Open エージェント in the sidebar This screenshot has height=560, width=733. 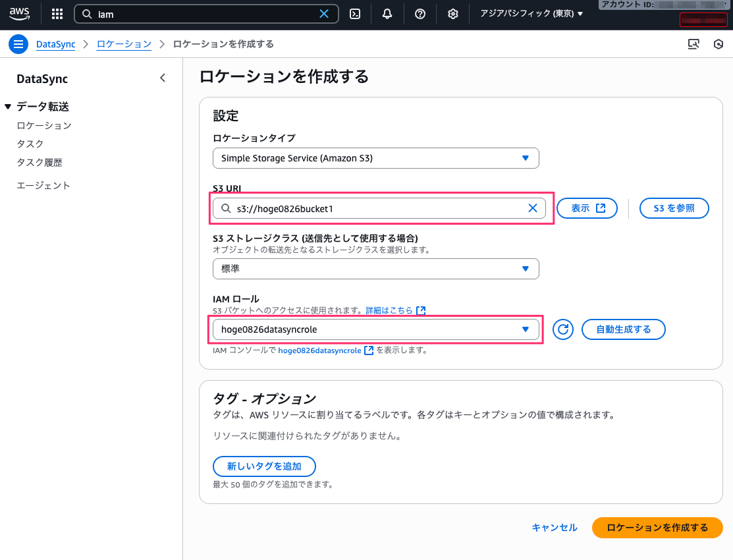[x=43, y=185]
